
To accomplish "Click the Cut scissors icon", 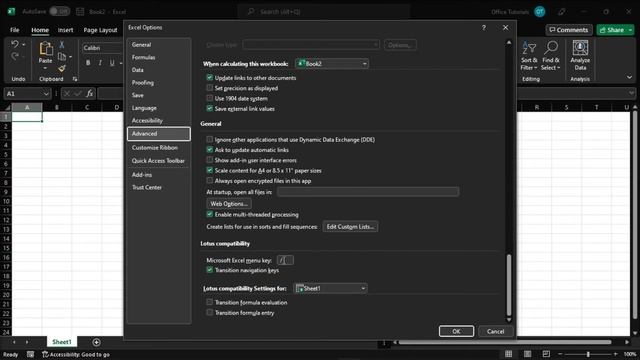I will click(62, 44).
